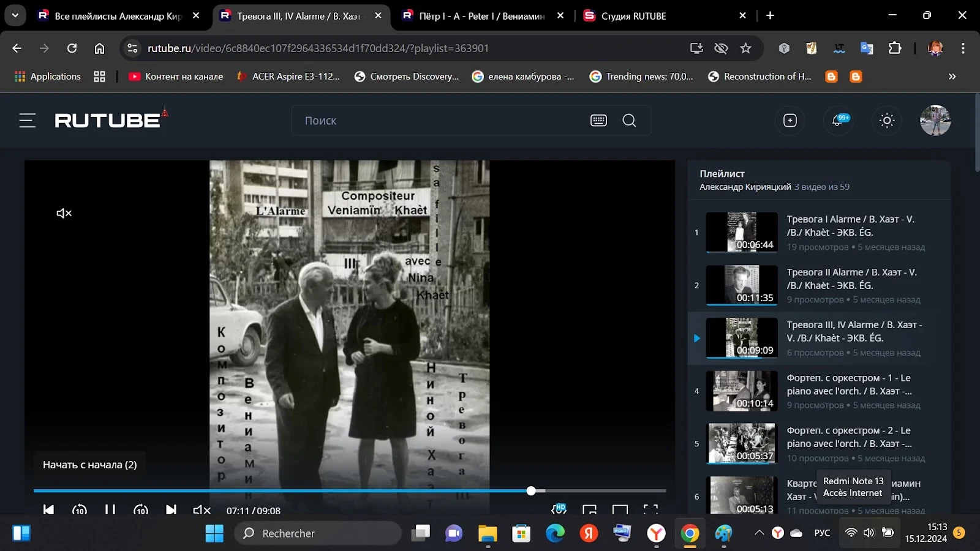Pause the playing video
This screenshot has width=980, height=551.
point(110,510)
